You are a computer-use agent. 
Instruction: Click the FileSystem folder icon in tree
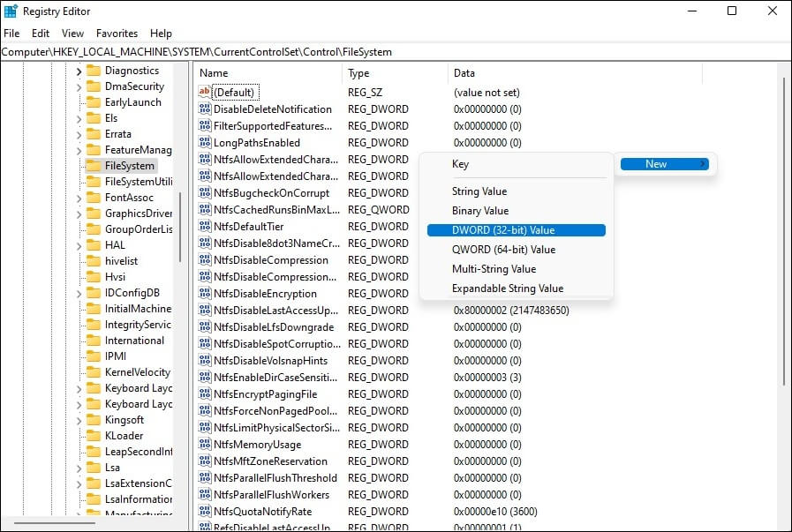(x=93, y=166)
